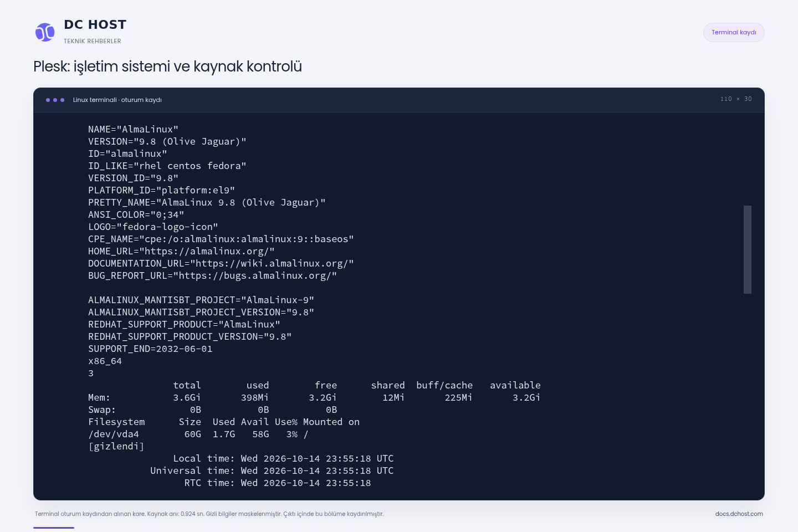This screenshot has height=532, width=798.
Task: Select the Local time line
Action: pyautogui.click(x=283, y=458)
